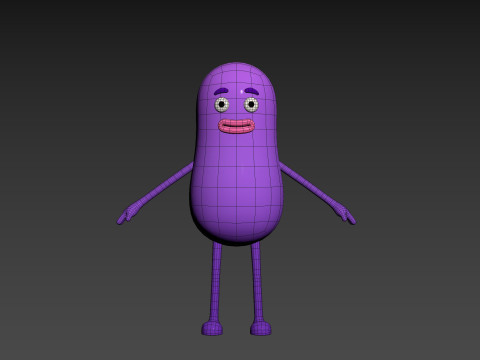This screenshot has width=480, height=360.
Task: Pick the foot under the left-side leg
Action: [x=212, y=328]
